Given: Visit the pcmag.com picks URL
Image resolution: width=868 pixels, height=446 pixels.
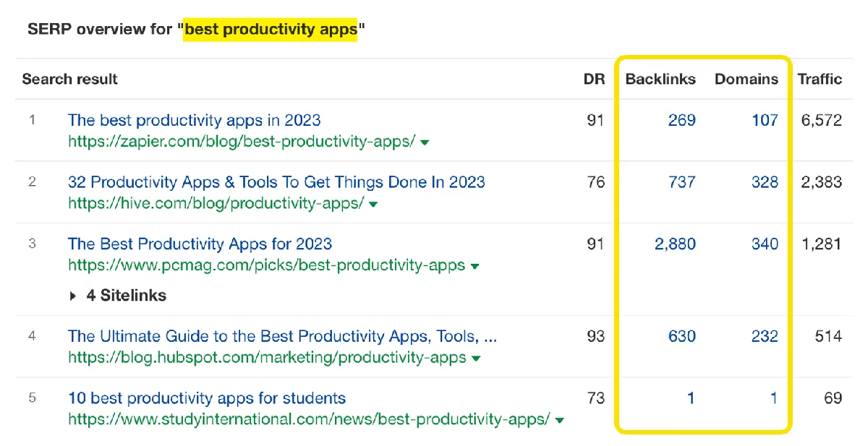Looking at the screenshot, I should [266, 265].
